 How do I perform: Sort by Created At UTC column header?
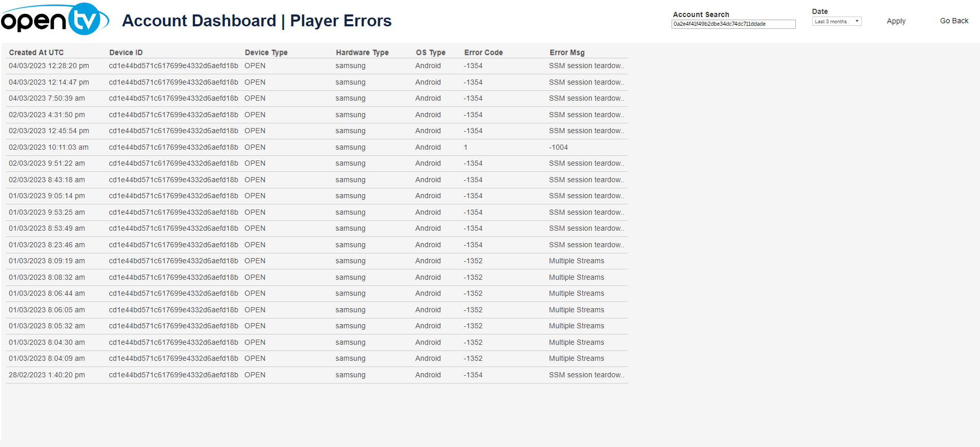click(36, 53)
